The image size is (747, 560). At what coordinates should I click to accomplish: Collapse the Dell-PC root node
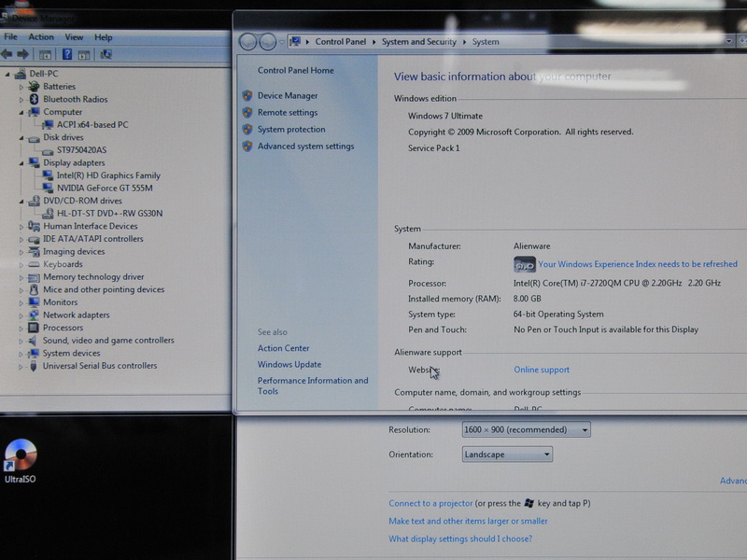point(7,74)
